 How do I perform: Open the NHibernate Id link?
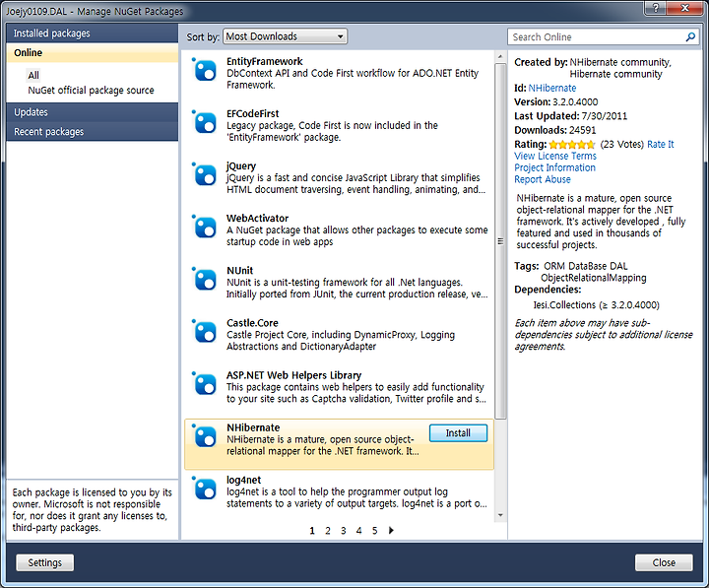(x=552, y=89)
